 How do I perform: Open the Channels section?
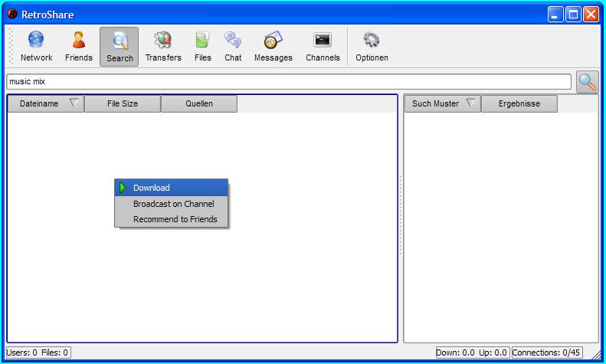click(323, 47)
